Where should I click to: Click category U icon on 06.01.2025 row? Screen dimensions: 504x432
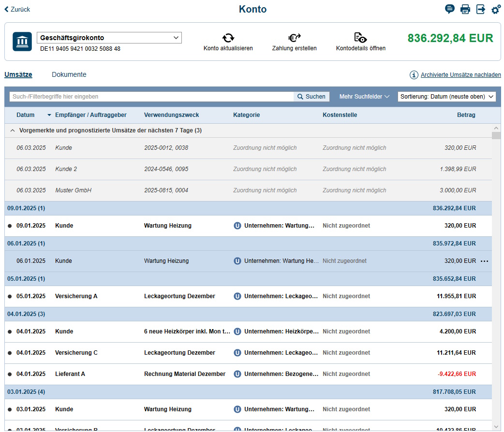[x=237, y=261]
